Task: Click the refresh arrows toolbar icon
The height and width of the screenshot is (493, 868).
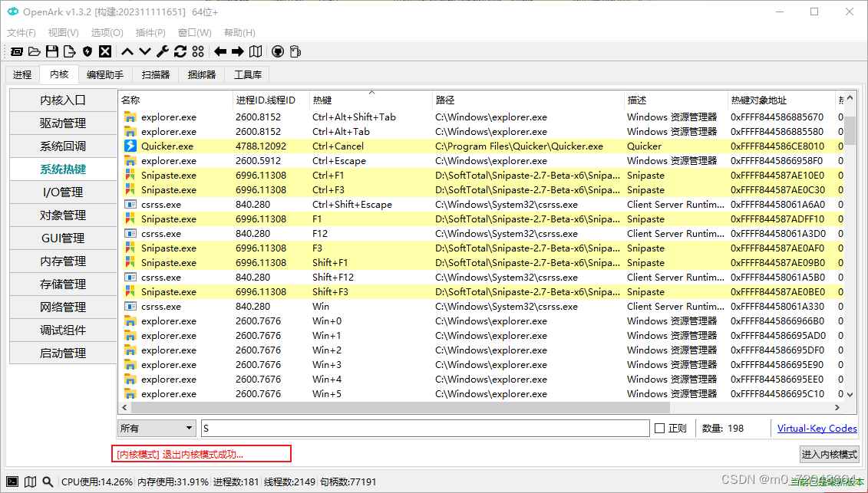Action: click(x=180, y=51)
